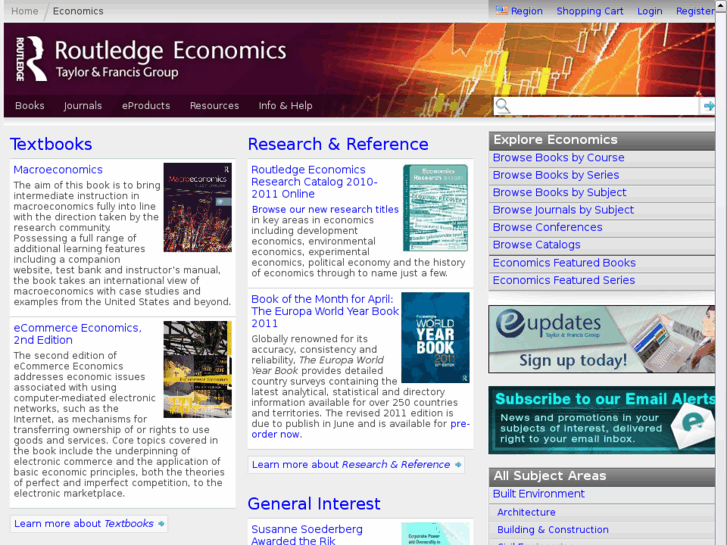Open Susanne Soederberg Awarded article link

[x=307, y=534]
